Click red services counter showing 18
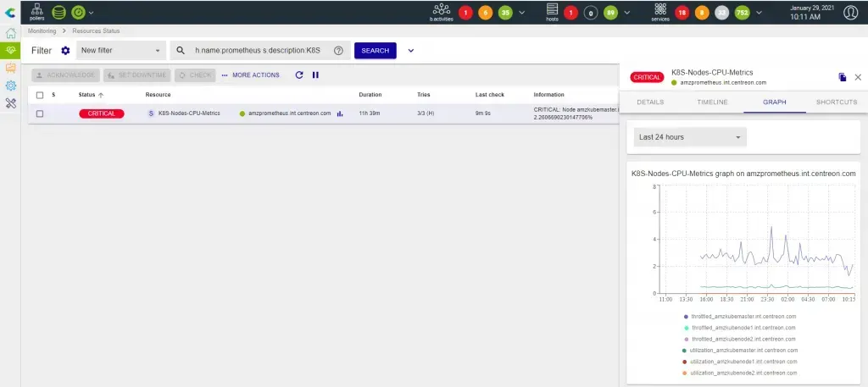The width and height of the screenshot is (868, 387). click(682, 13)
